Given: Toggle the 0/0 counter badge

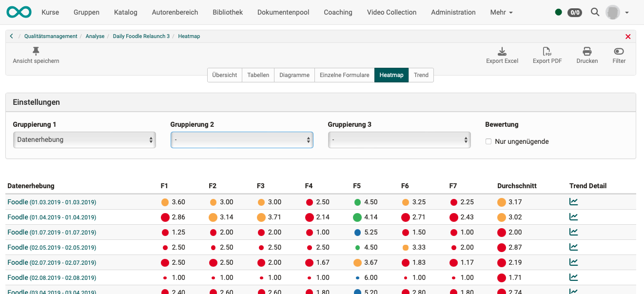Looking at the screenshot, I should point(574,13).
